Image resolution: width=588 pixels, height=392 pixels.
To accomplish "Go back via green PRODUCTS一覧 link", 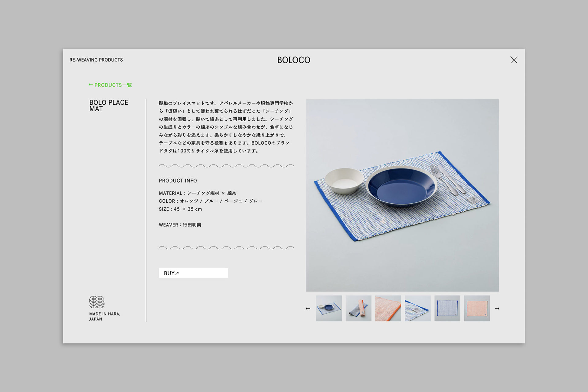I will (110, 85).
